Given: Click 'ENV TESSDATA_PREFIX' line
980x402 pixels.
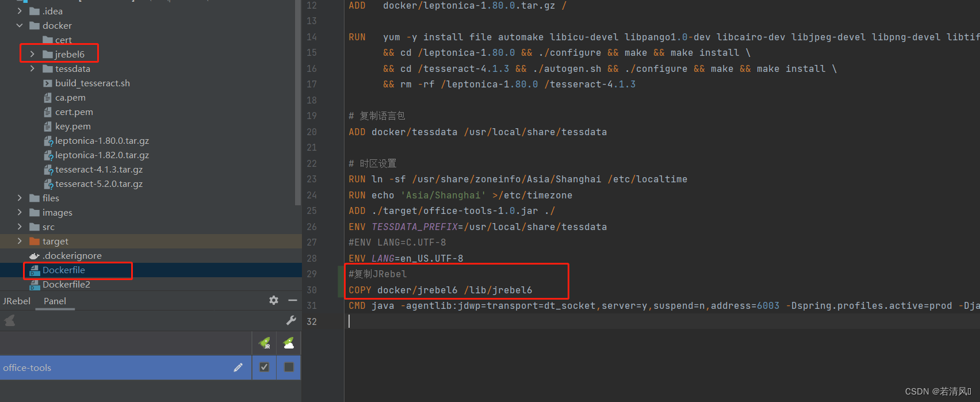Looking at the screenshot, I should click(478, 227).
